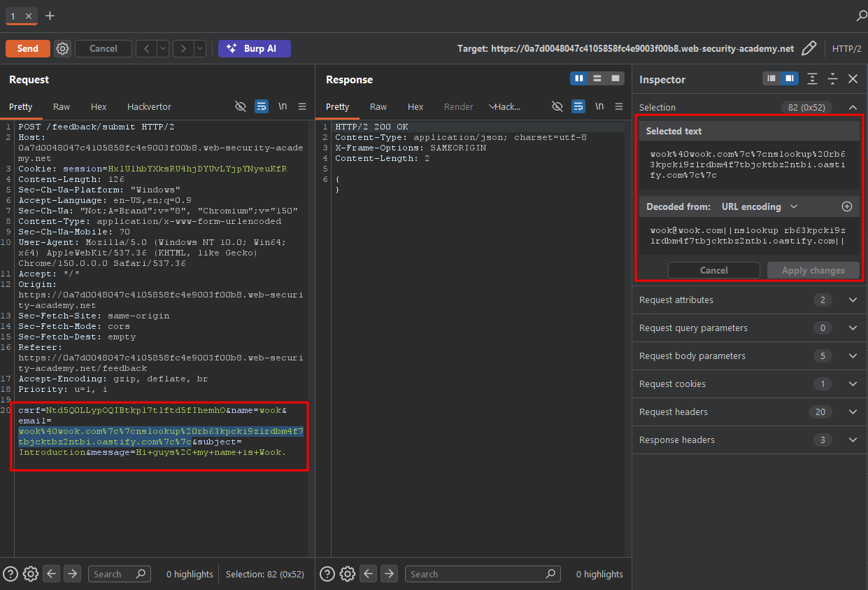Open the Response panel hamburger menu
This screenshot has height=590, width=868.
619,106
